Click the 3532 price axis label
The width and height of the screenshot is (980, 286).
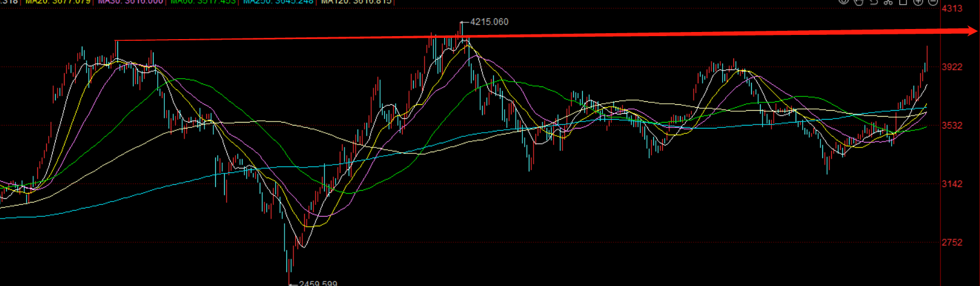pos(952,126)
